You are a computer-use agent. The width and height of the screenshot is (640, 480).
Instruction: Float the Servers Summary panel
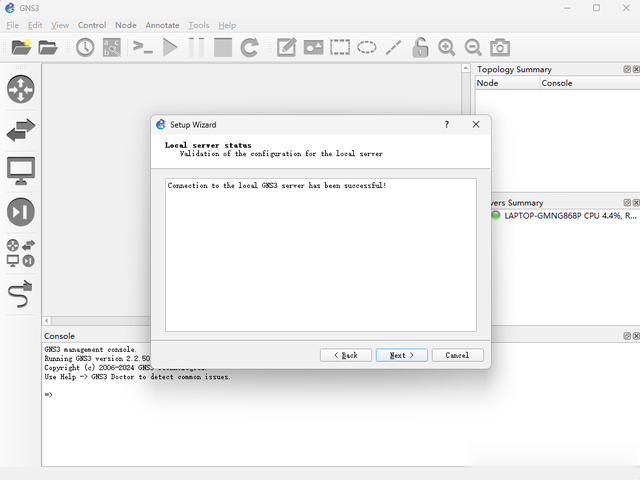pyautogui.click(x=627, y=202)
